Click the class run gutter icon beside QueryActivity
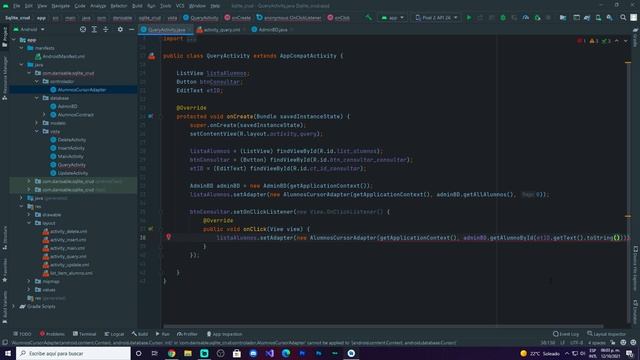 coord(151,56)
